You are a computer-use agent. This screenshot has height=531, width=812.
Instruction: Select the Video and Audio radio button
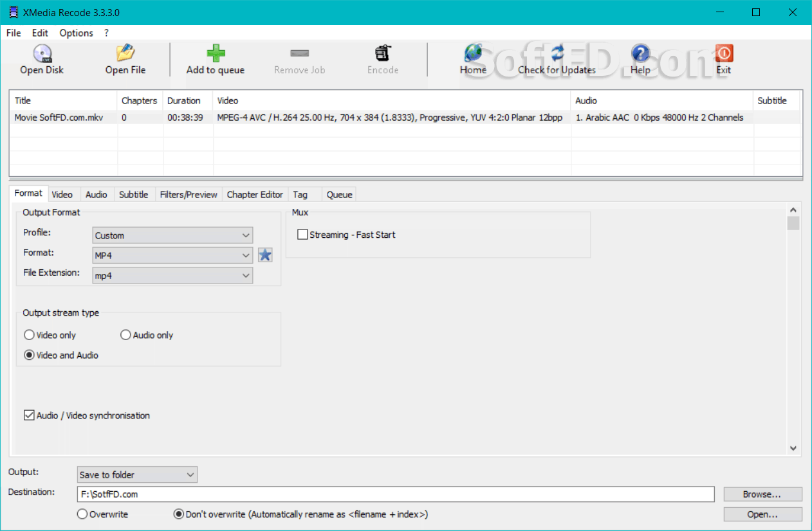[x=29, y=355]
